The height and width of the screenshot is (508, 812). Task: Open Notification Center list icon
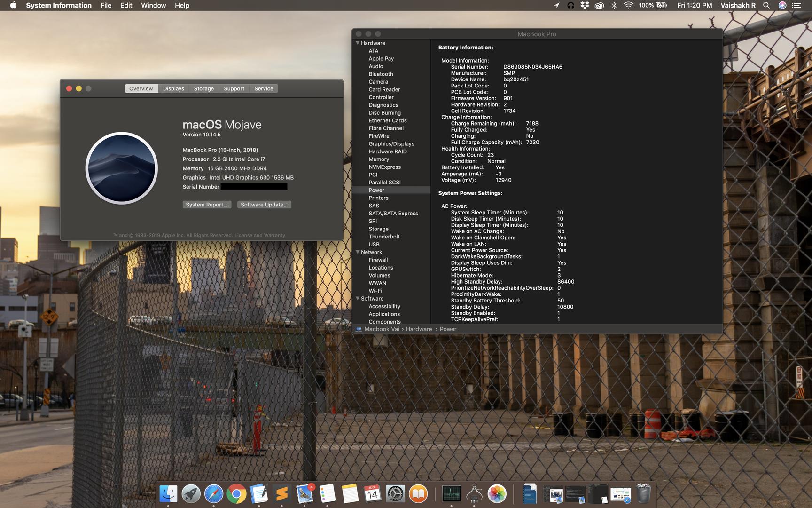point(796,5)
